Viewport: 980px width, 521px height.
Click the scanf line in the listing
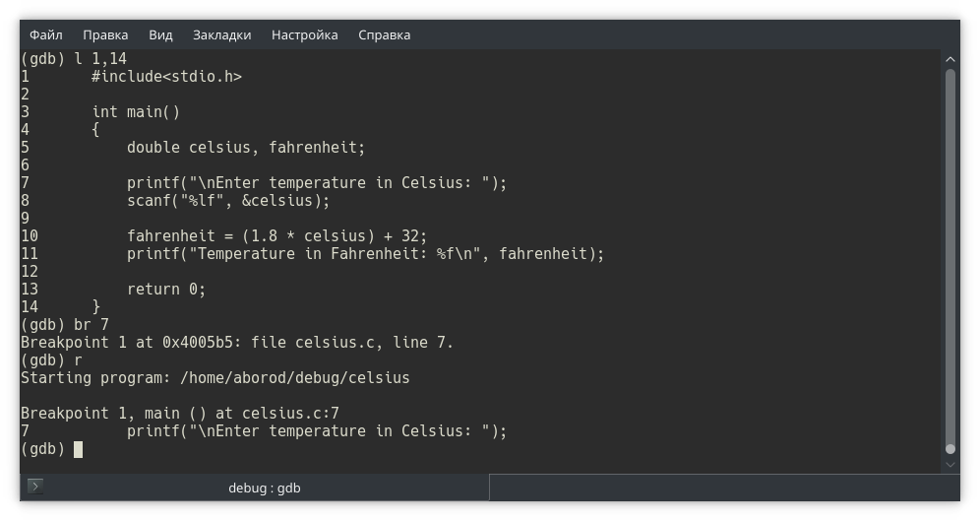(228, 200)
